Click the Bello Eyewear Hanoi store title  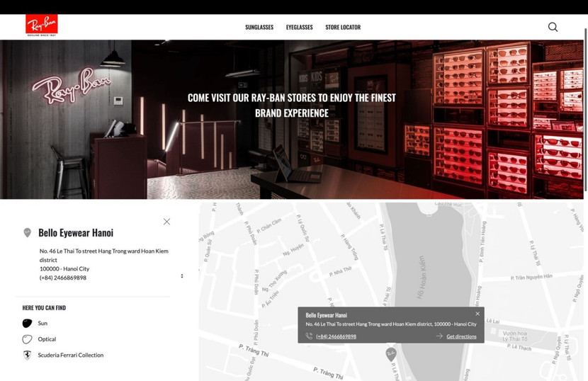pos(76,233)
